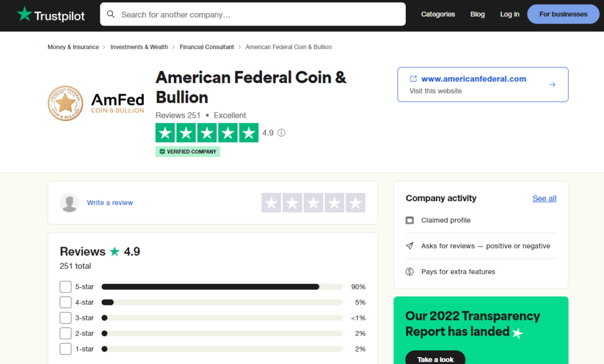Click the VERIFIED COMPANY badge
604x364 pixels.
tap(188, 152)
